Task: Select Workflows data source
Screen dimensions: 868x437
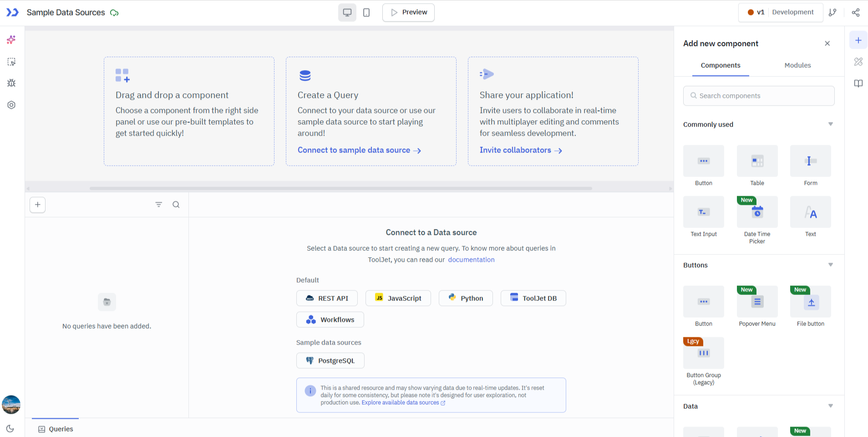Action: point(330,320)
